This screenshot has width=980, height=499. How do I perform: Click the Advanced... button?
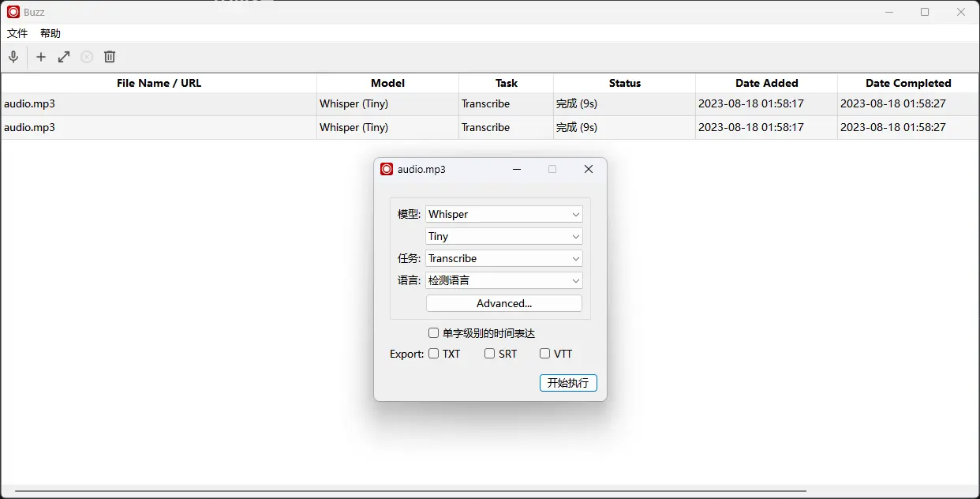[x=503, y=303]
